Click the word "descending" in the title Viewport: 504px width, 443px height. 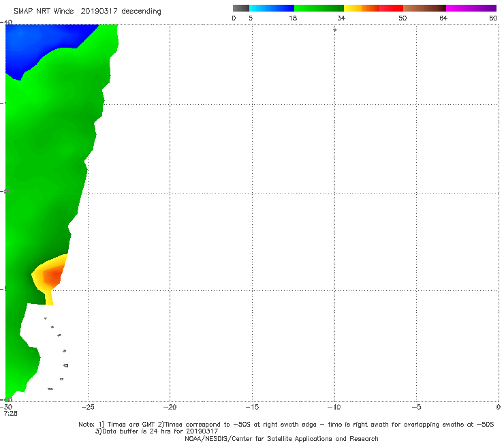(142, 12)
